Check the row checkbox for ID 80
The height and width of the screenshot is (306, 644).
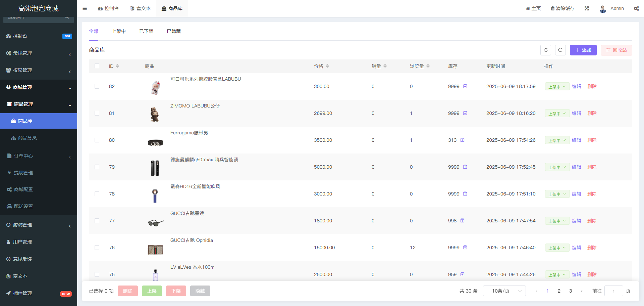[97, 140]
